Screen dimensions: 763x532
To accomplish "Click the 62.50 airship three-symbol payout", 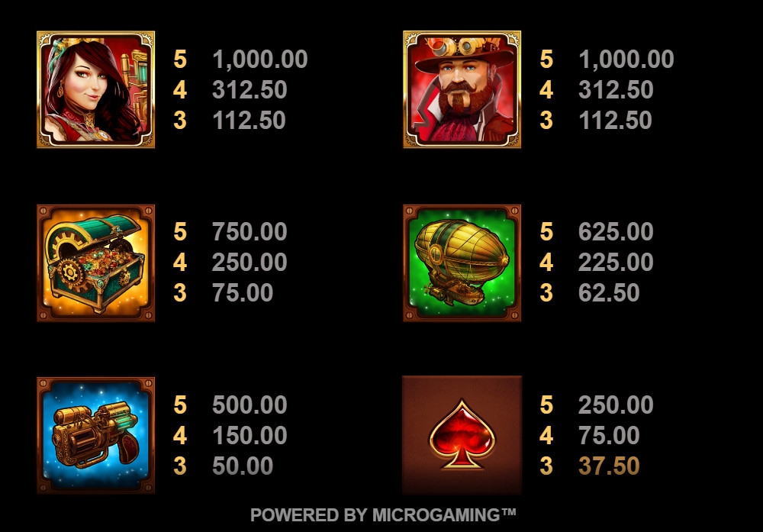I will click(609, 292).
